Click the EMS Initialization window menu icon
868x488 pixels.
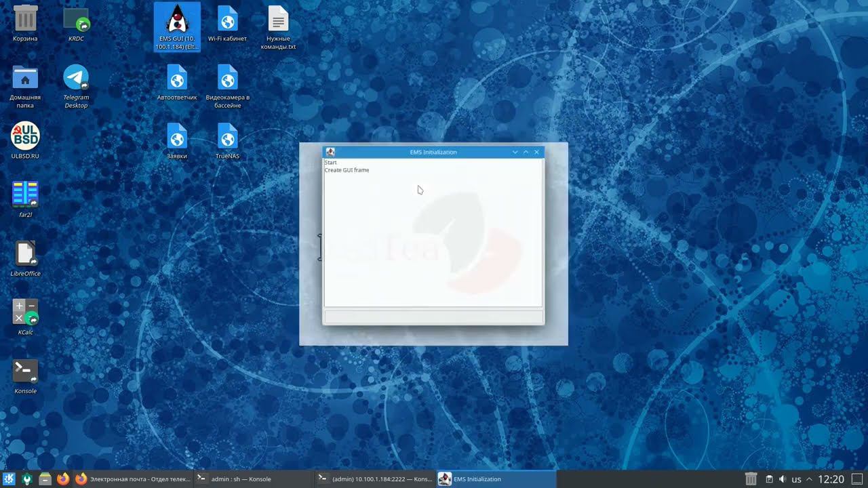pyautogui.click(x=330, y=152)
